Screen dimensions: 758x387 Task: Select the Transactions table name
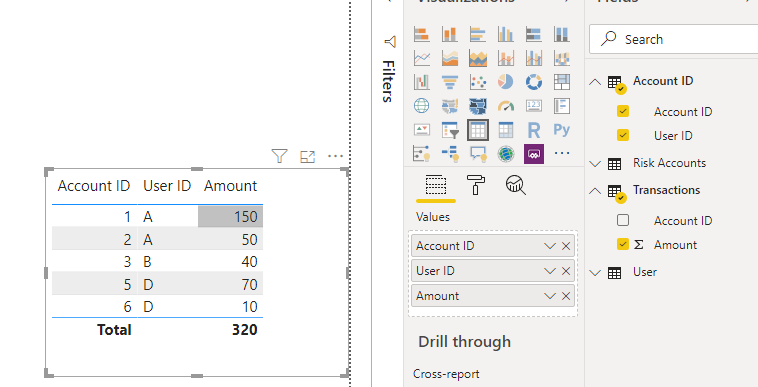[x=667, y=190]
